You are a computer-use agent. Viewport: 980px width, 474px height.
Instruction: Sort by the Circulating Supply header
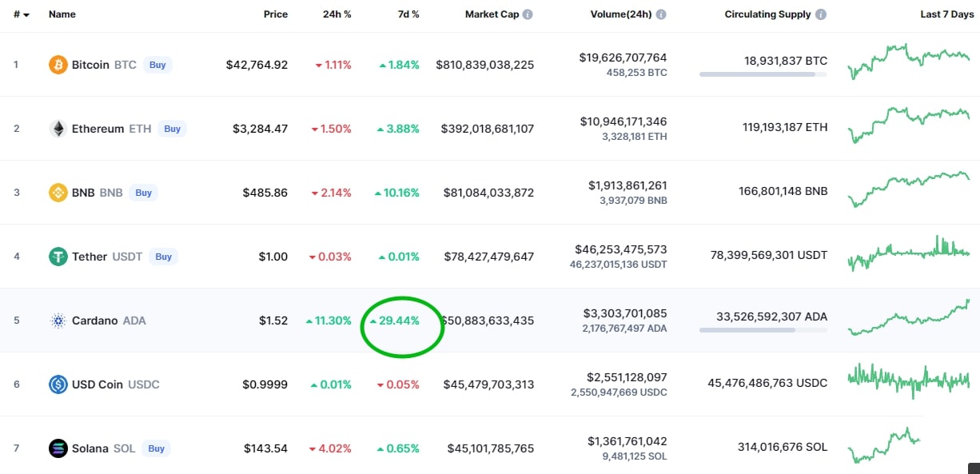click(767, 14)
